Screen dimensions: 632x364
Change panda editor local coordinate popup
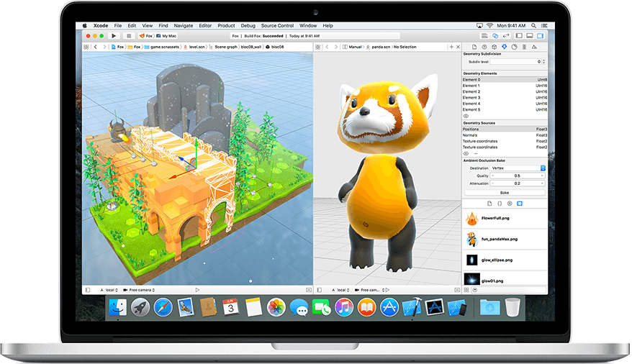coord(340,290)
